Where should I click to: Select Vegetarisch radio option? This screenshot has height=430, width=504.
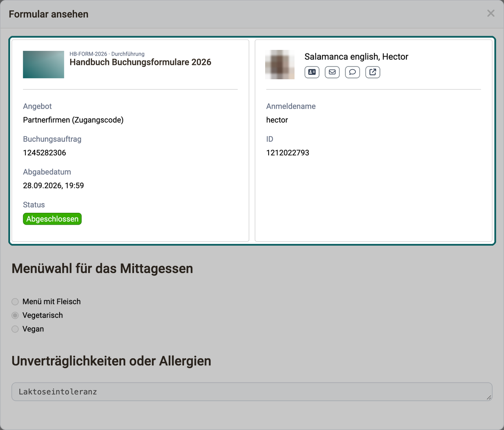(15, 315)
